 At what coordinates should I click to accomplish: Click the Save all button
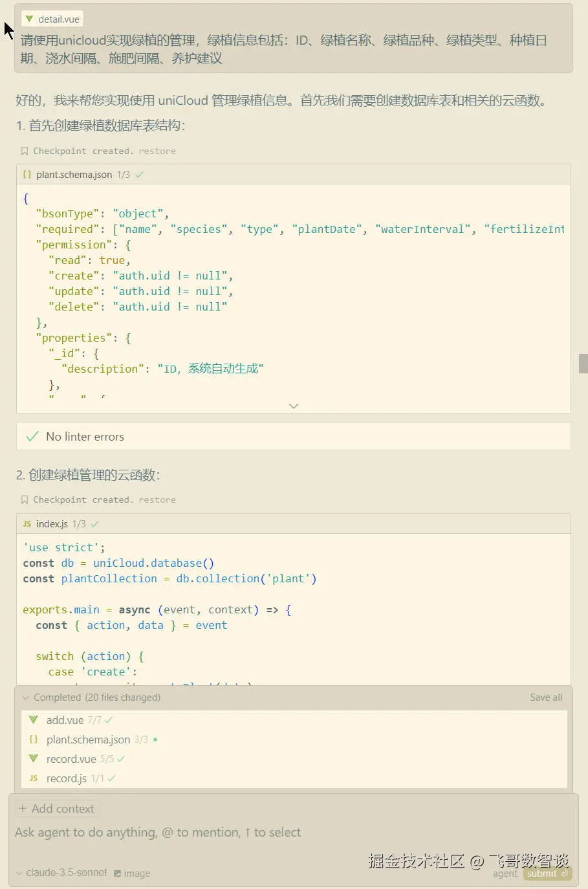(547, 697)
